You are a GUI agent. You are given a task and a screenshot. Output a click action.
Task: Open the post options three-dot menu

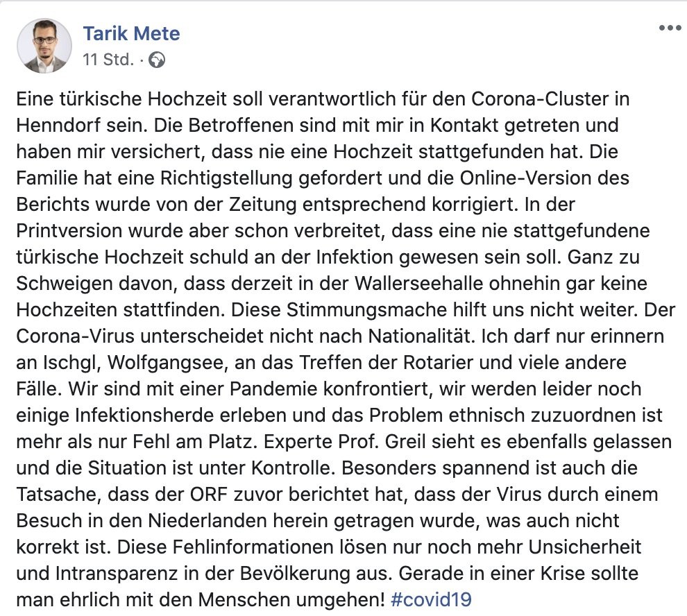pyautogui.click(x=670, y=28)
